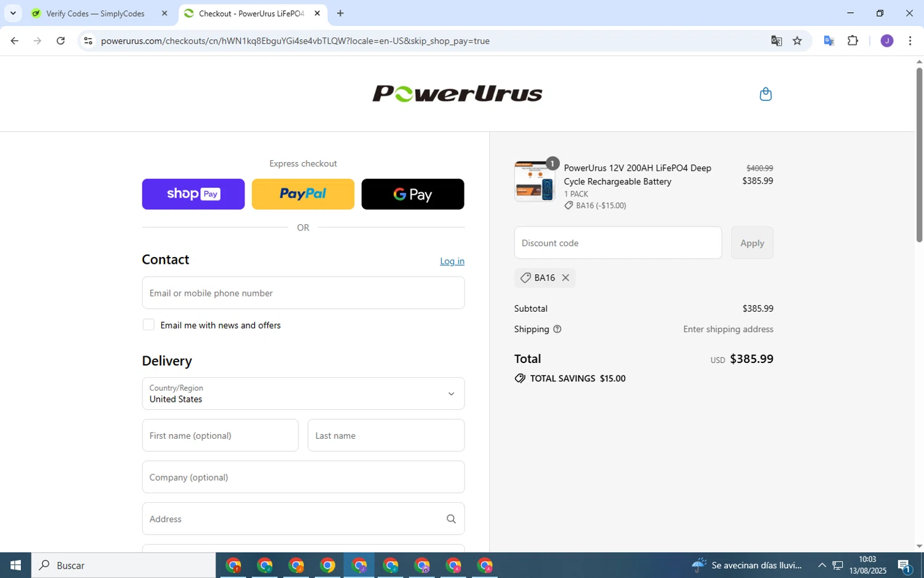Image resolution: width=924 pixels, height=578 pixels.
Task: Focus Email or mobile phone number field
Action: [303, 293]
